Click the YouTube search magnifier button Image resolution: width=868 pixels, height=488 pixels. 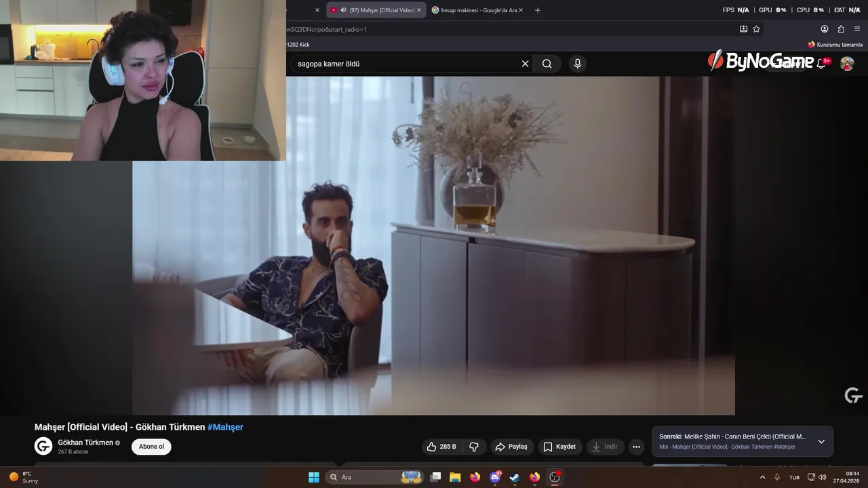pyautogui.click(x=547, y=64)
